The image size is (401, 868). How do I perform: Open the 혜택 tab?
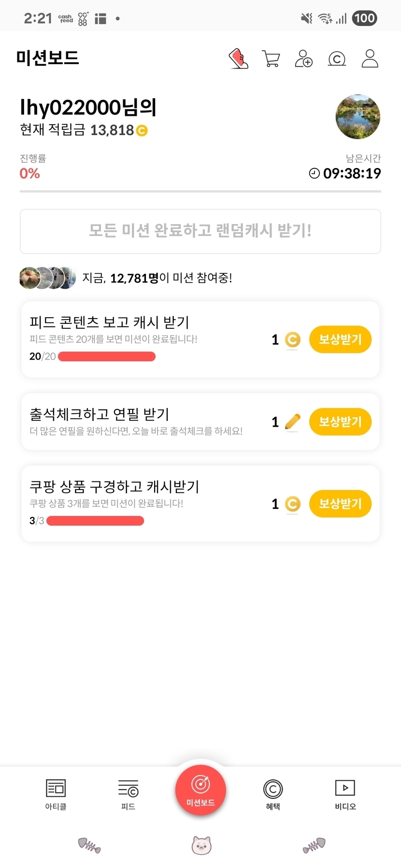click(x=273, y=794)
